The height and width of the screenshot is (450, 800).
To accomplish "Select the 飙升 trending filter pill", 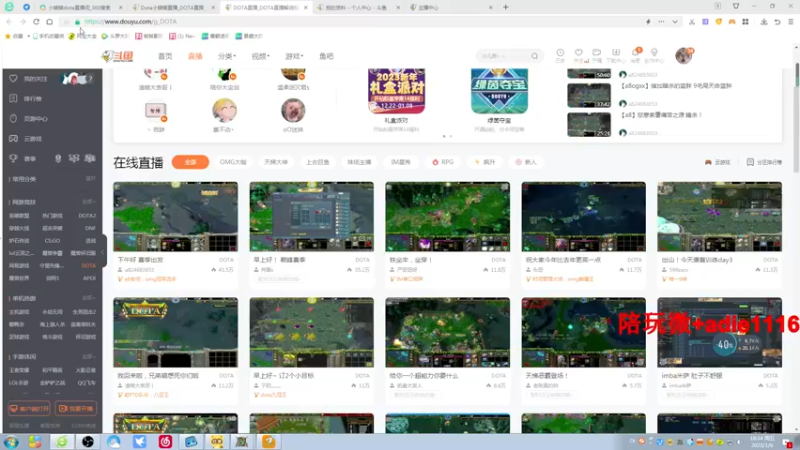I will (x=485, y=162).
